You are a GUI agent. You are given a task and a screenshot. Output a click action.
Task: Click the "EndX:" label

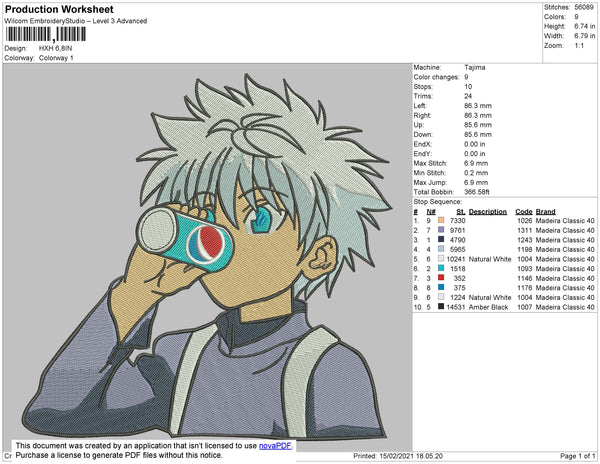click(422, 144)
